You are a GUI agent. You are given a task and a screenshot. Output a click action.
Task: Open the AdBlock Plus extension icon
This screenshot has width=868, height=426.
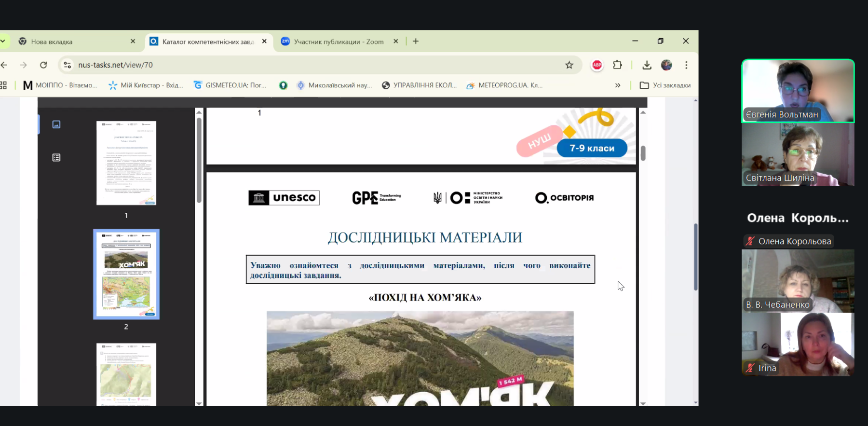point(597,65)
